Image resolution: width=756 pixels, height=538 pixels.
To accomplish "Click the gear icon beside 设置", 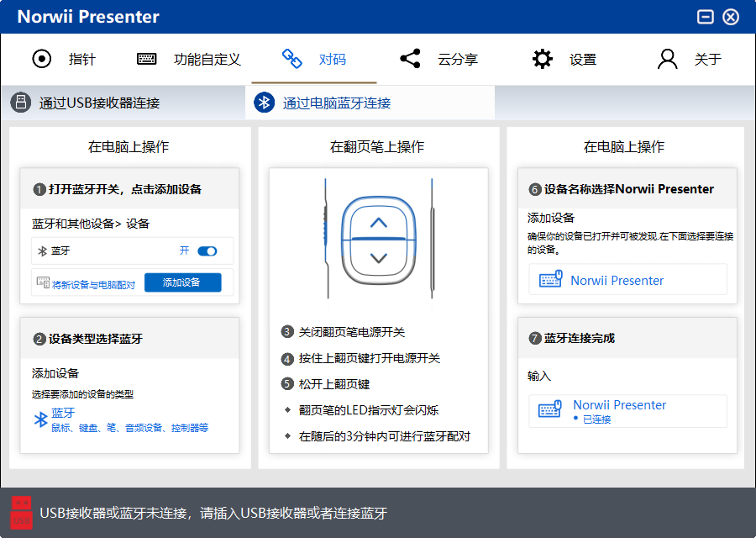I will point(543,59).
